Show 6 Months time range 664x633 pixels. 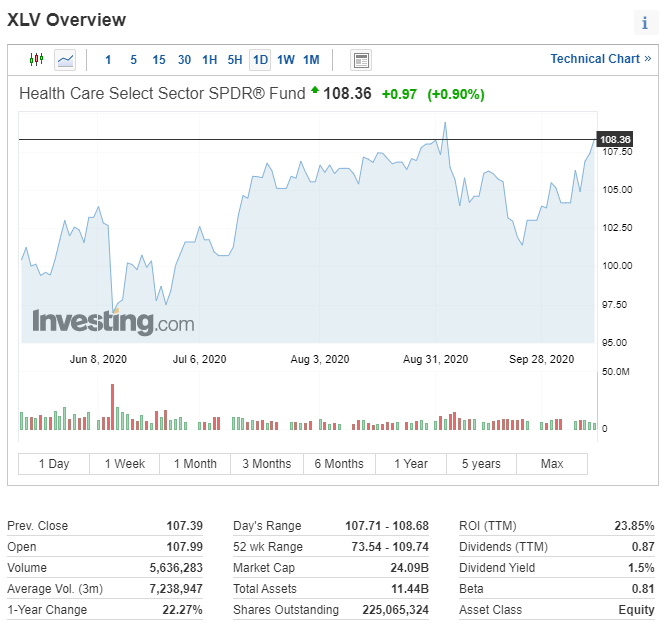click(339, 464)
